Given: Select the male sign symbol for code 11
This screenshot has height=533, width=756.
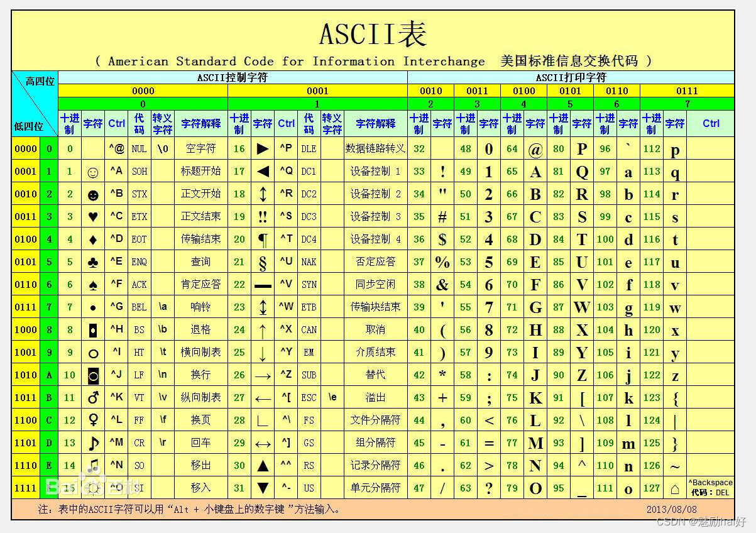Looking at the screenshot, I should 93,397.
